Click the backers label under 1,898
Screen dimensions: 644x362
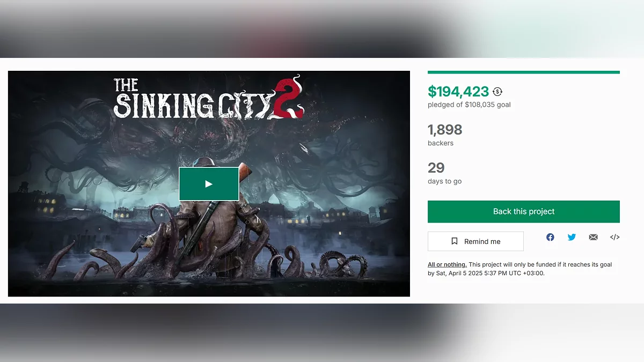click(441, 143)
